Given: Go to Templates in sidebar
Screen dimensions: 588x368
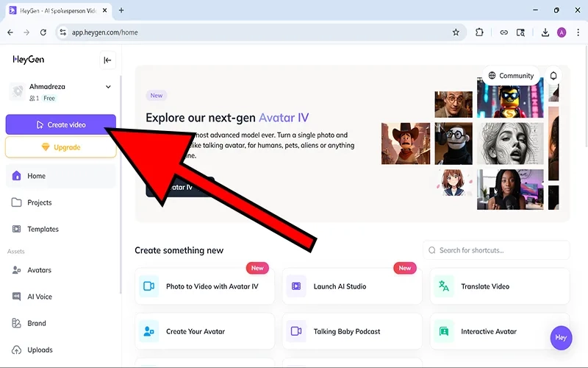Looking at the screenshot, I should click(43, 229).
